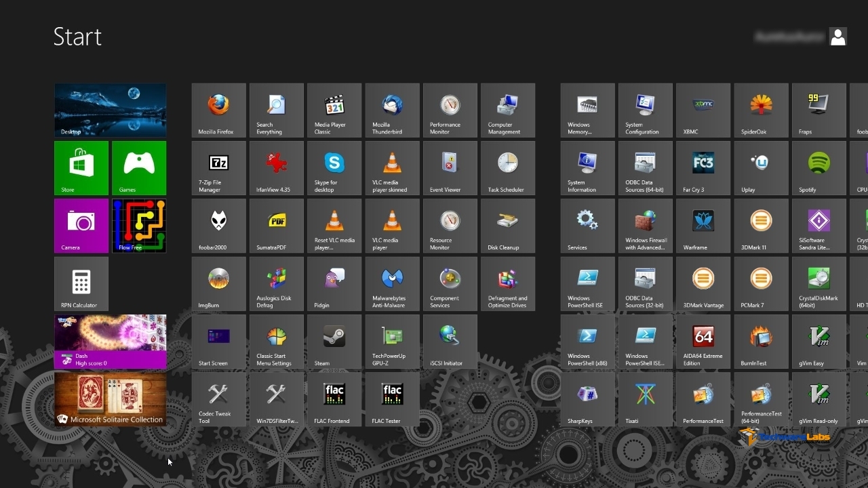This screenshot has height=488, width=868.
Task: Launch Warframe tile
Action: (703, 226)
